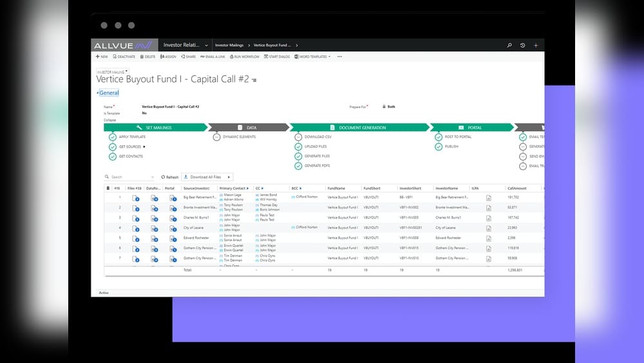Open ILPA document icon for City of Lacana

(488, 228)
